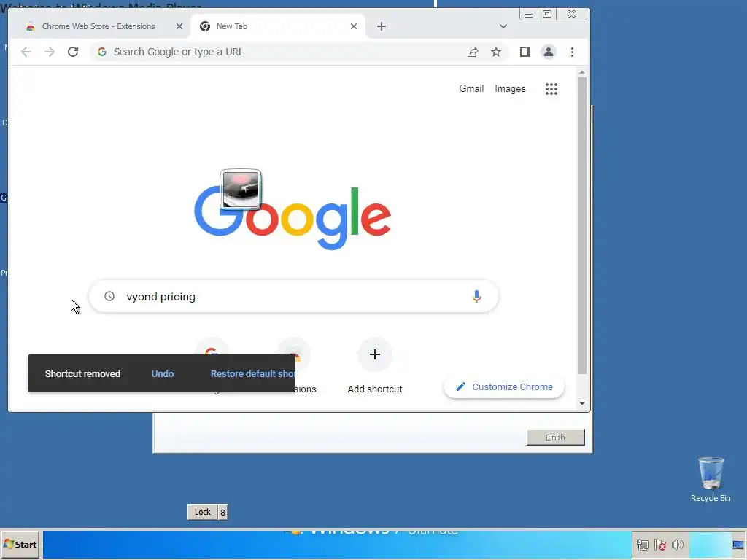Go back with the browser back arrow
The height and width of the screenshot is (560, 747).
[x=26, y=52]
